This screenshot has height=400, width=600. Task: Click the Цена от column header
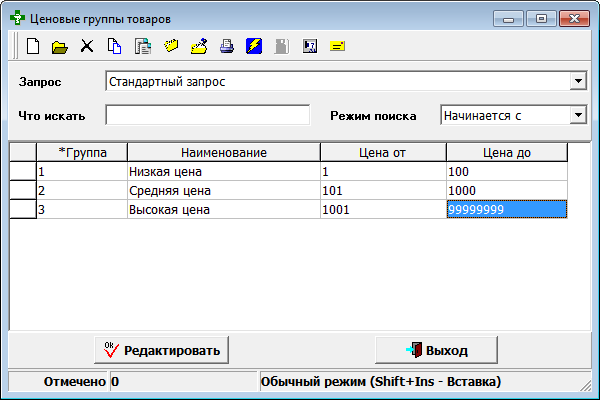383,152
